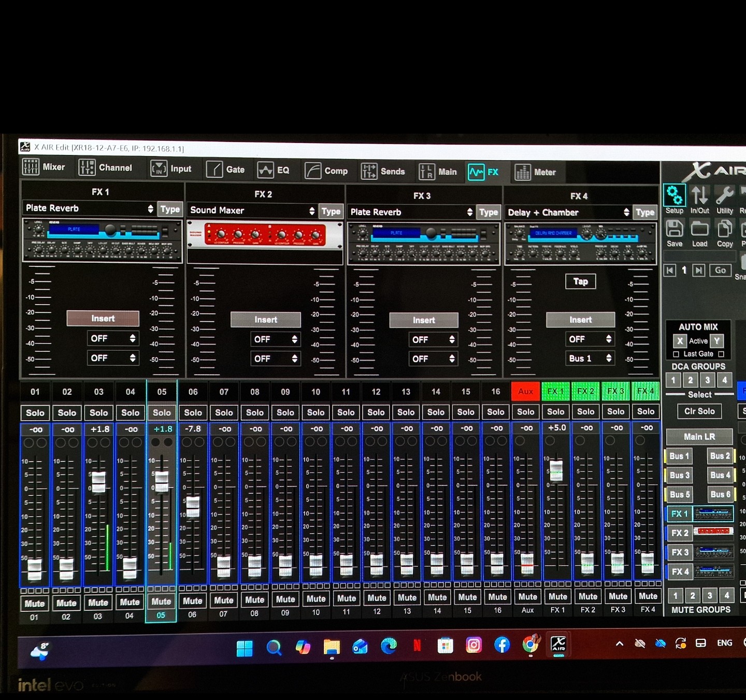Select channel 09 header label

point(285,392)
